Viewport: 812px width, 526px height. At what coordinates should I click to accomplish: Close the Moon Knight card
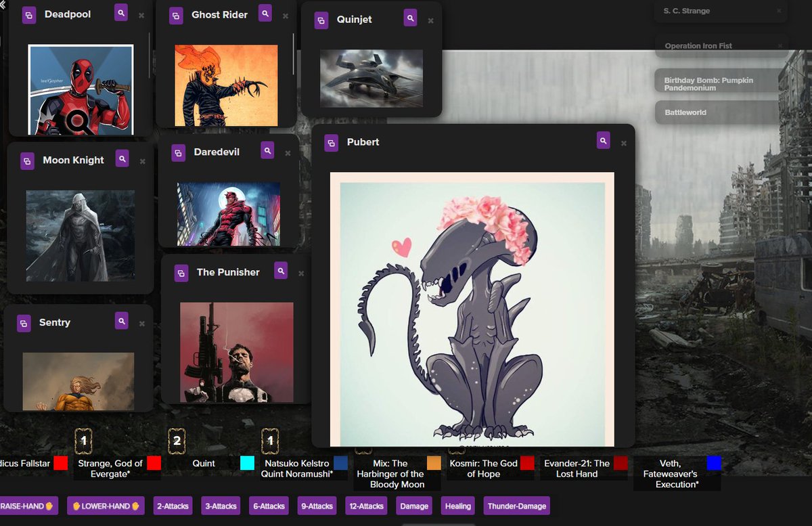pyautogui.click(x=142, y=162)
